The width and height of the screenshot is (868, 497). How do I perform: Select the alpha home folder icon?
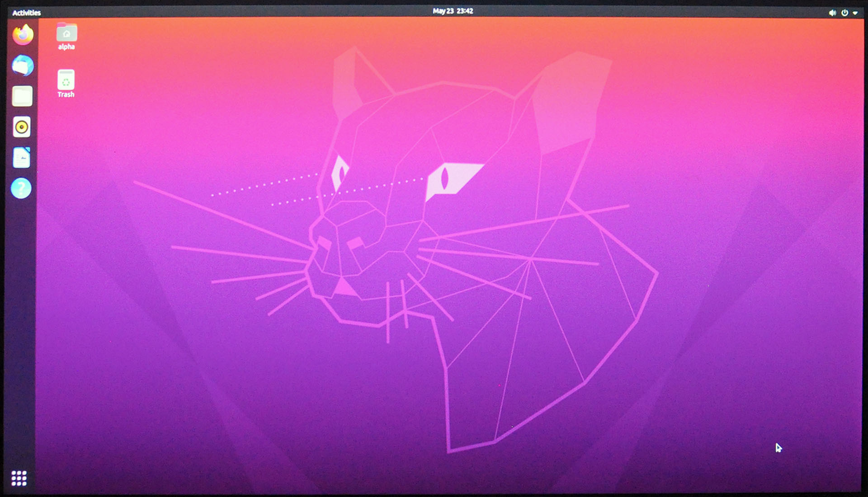[x=66, y=36]
